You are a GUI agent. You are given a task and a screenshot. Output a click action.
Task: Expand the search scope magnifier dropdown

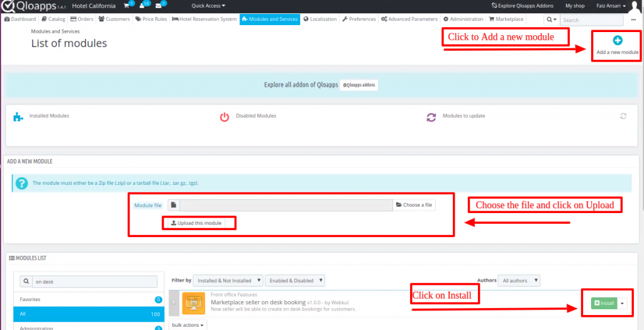tap(552, 19)
